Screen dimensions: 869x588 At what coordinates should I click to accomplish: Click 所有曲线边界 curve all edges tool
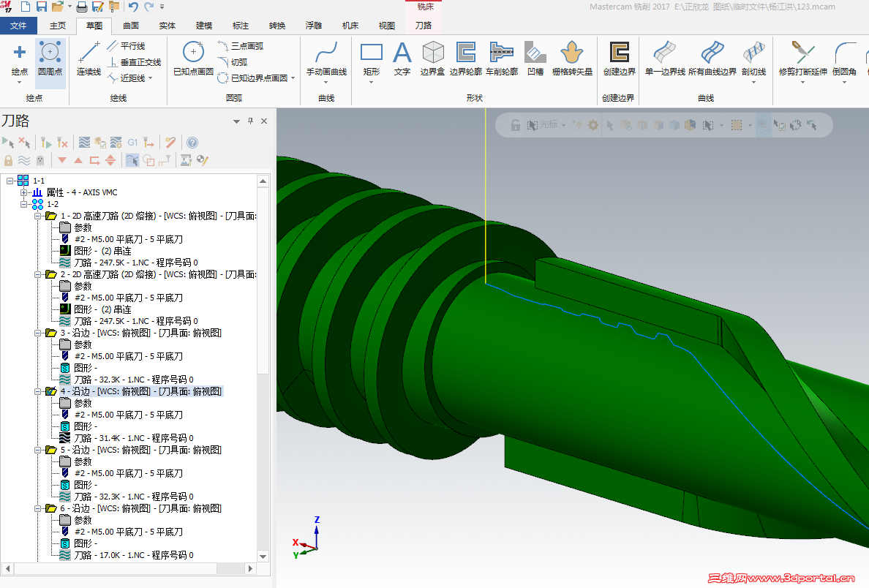pos(712,59)
